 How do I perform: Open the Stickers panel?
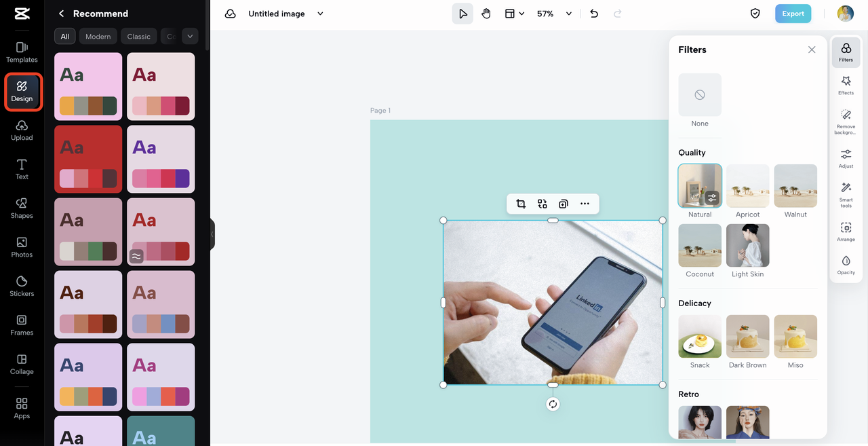22,286
